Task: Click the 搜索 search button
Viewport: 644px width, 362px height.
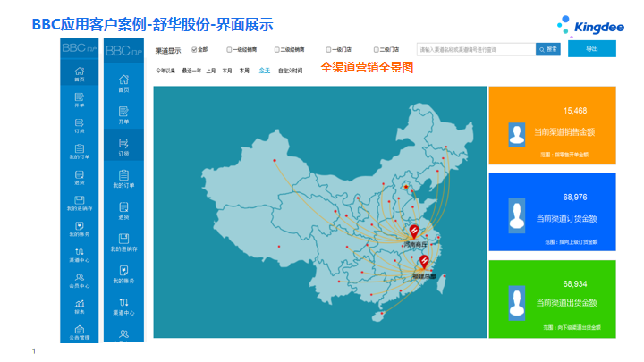Action: [x=548, y=49]
